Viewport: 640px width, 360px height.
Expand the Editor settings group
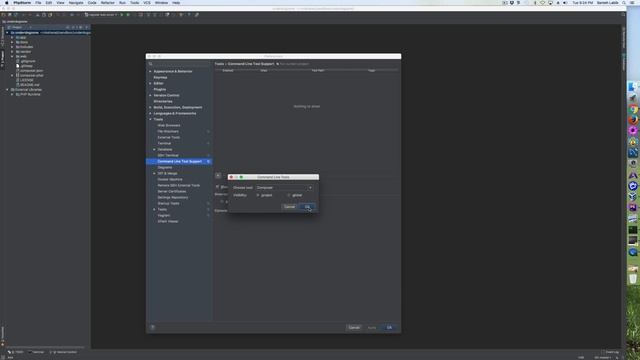click(150, 83)
